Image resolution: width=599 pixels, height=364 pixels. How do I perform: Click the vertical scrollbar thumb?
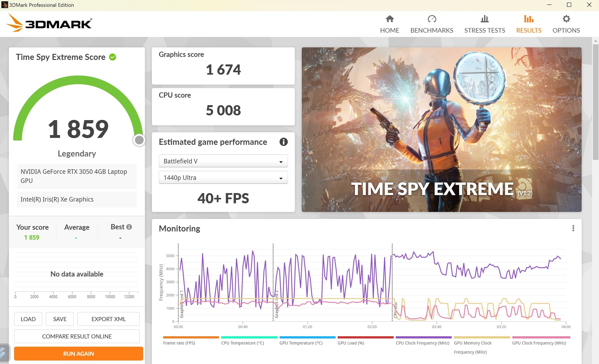(x=595, y=102)
